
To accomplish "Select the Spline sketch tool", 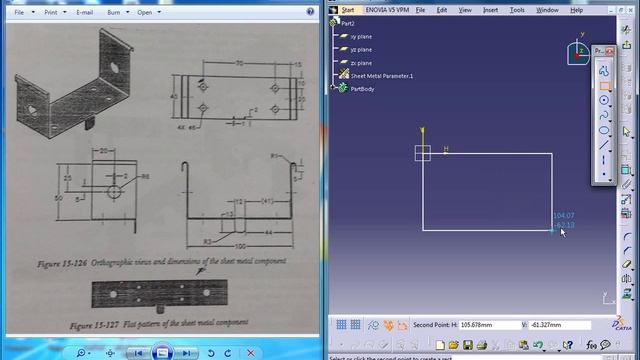I will [604, 116].
